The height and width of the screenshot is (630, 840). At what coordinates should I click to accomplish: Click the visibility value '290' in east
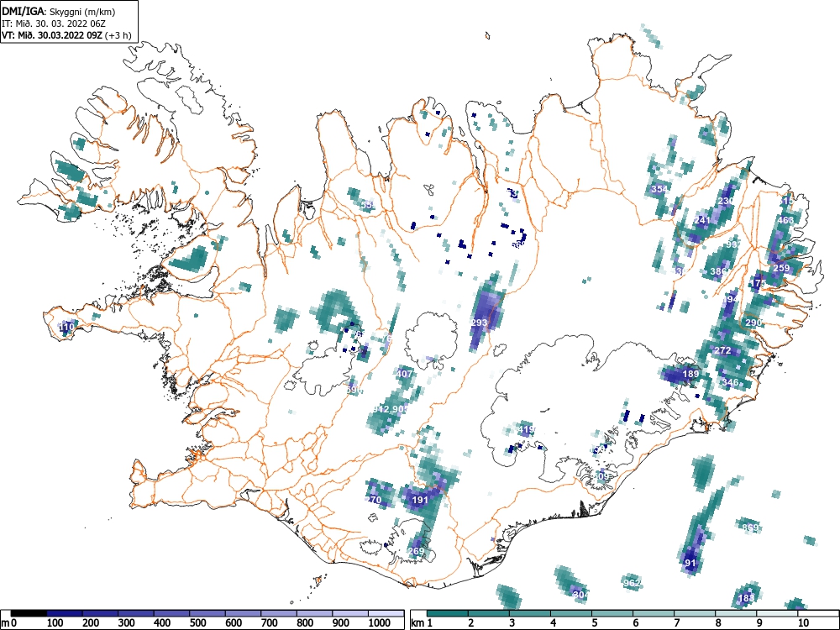pos(753,323)
